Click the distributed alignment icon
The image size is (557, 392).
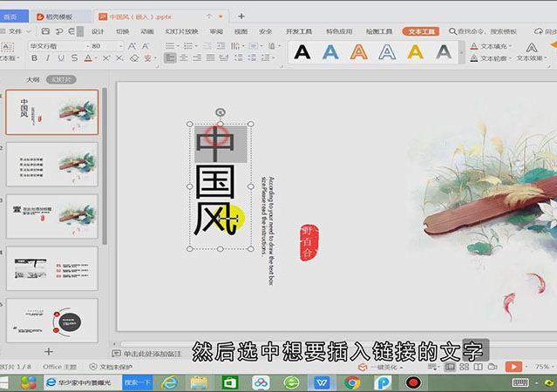pyautogui.click(x=224, y=57)
